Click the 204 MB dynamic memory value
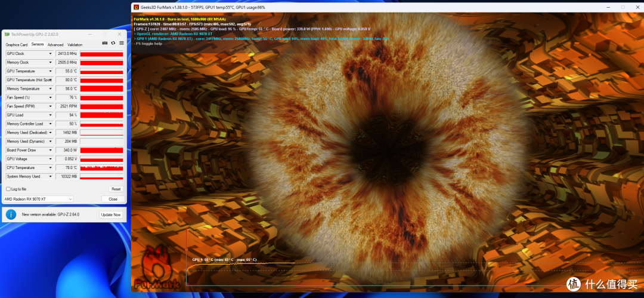The width and height of the screenshot is (644, 298). click(x=67, y=141)
